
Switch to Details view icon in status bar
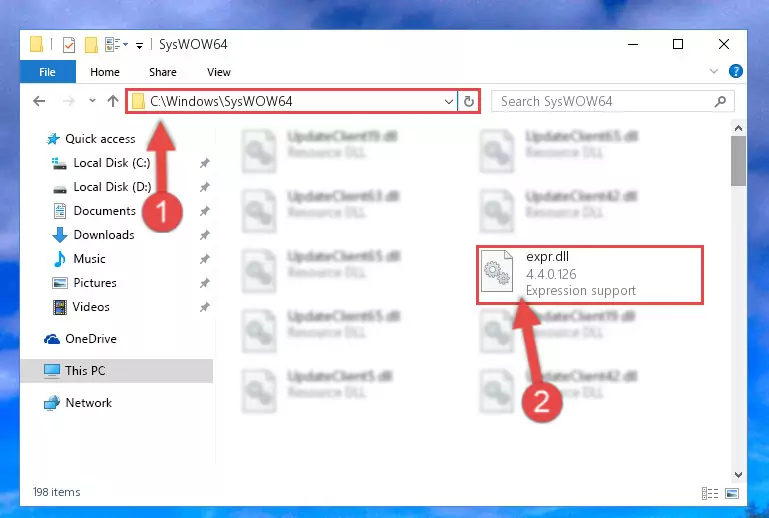point(710,493)
